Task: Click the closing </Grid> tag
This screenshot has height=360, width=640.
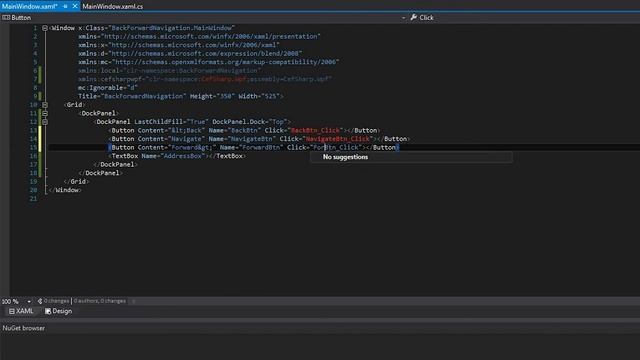Action: tap(76, 182)
